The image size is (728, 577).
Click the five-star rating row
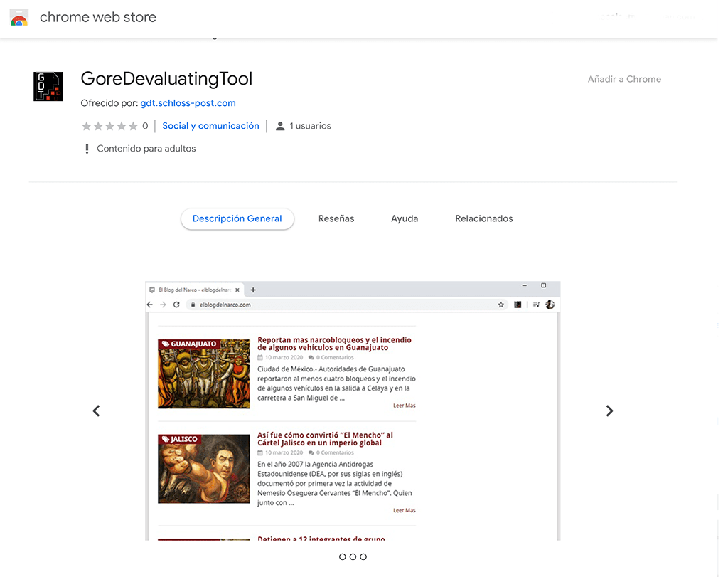[109, 126]
